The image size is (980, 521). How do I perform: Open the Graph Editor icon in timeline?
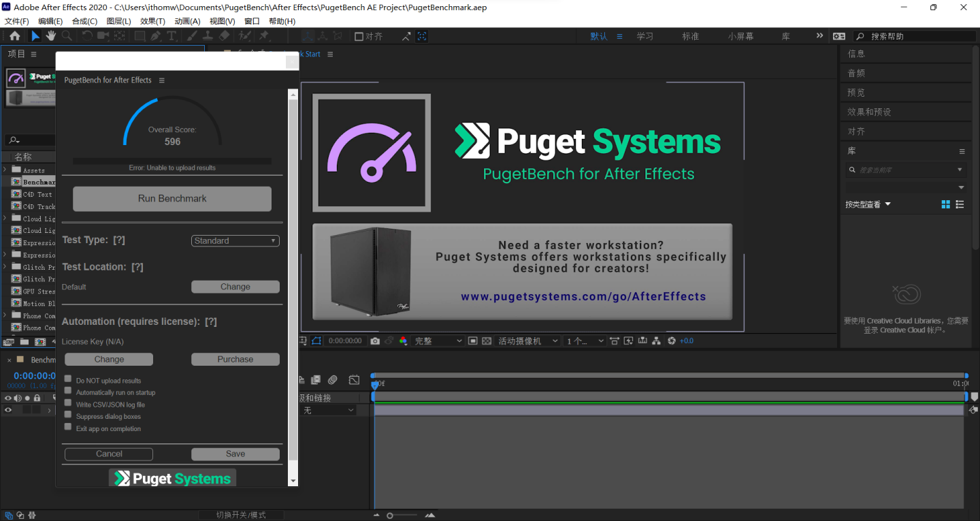(x=354, y=379)
